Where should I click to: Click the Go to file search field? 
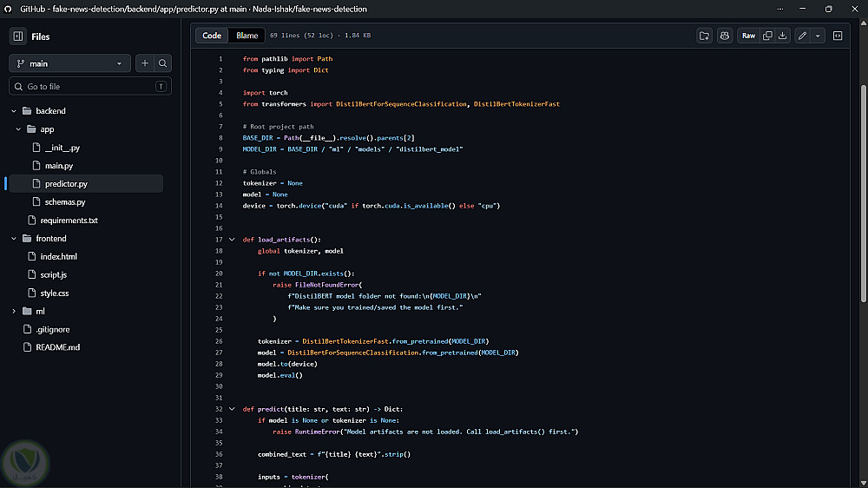(x=90, y=87)
